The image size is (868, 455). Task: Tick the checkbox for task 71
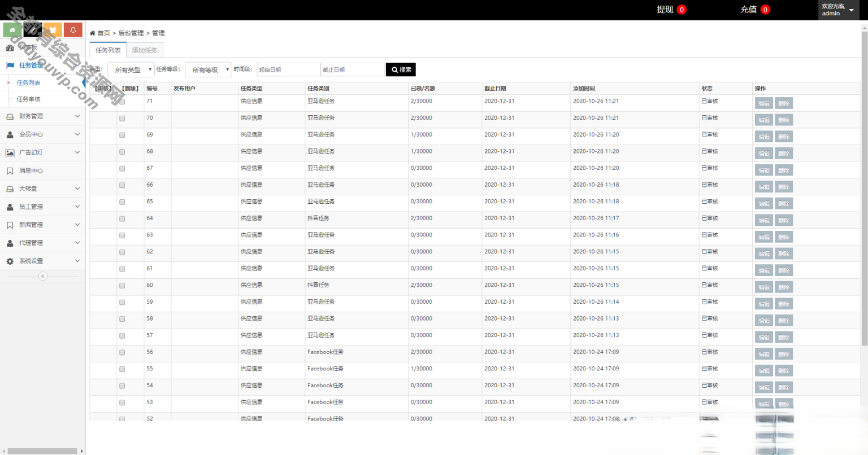[x=122, y=102]
